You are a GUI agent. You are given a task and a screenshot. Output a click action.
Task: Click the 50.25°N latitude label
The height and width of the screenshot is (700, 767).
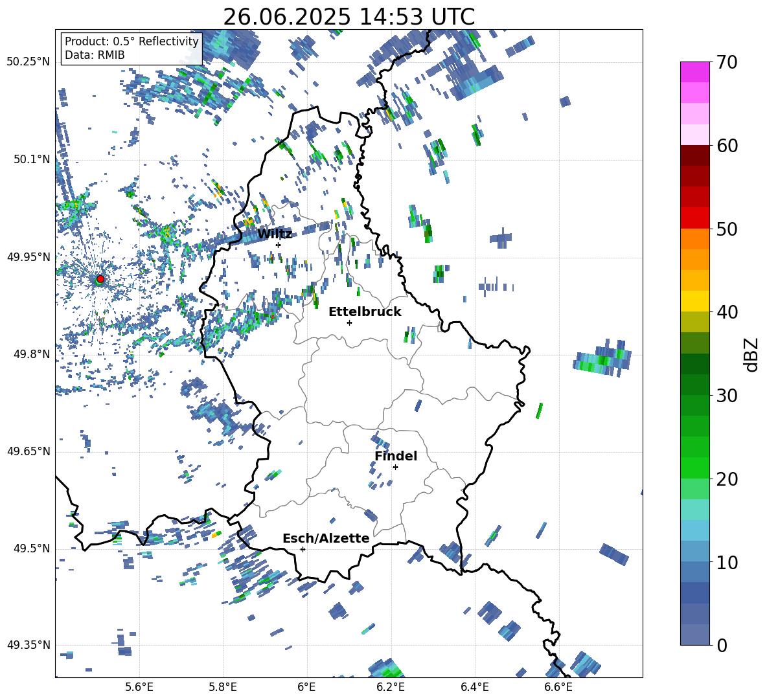coord(29,62)
